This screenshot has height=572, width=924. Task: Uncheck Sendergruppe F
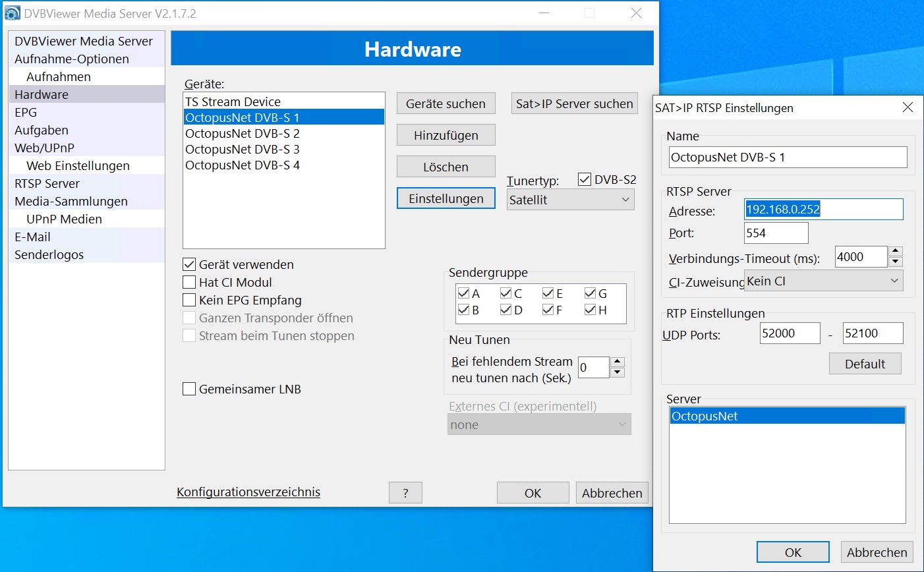tap(548, 310)
